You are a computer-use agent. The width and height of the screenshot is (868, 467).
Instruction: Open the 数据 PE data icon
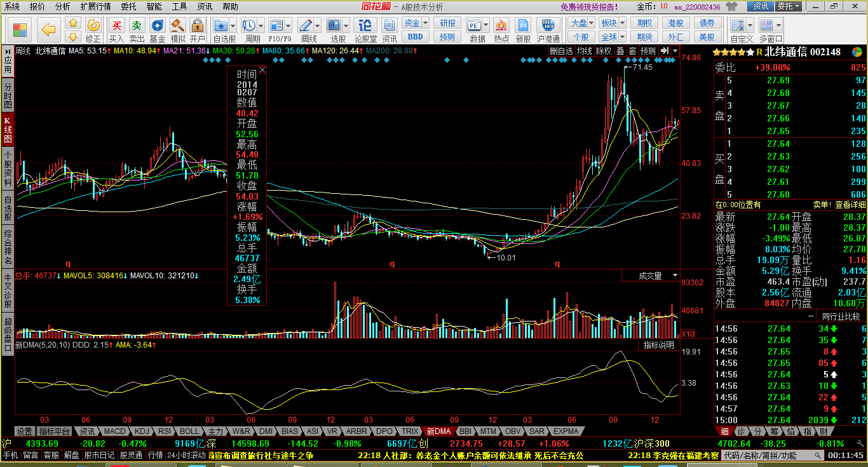point(474,25)
